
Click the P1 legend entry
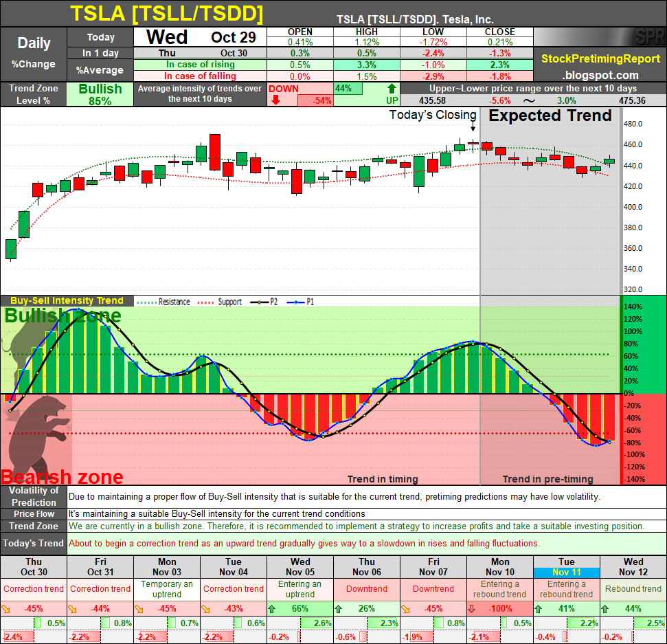300,302
